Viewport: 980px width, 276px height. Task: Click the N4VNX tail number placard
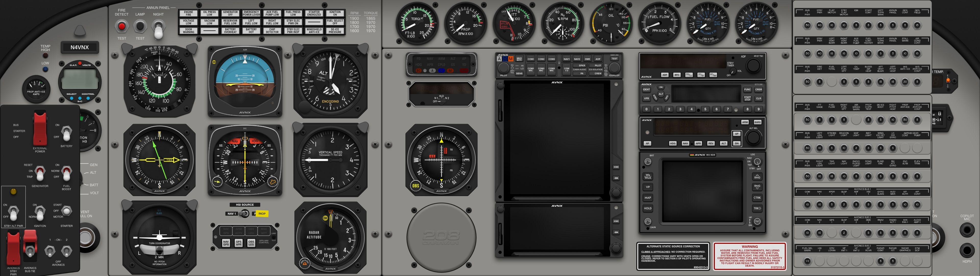(x=80, y=47)
